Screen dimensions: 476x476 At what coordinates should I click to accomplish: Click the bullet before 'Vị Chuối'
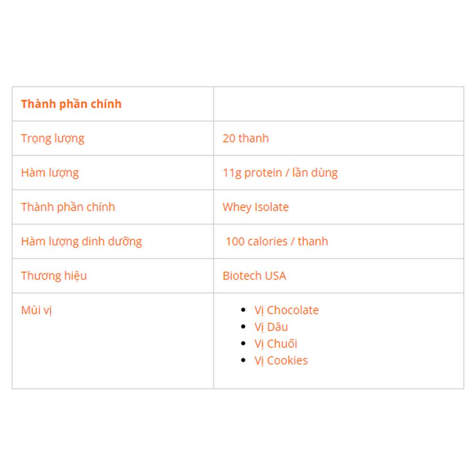pyautogui.click(x=243, y=343)
